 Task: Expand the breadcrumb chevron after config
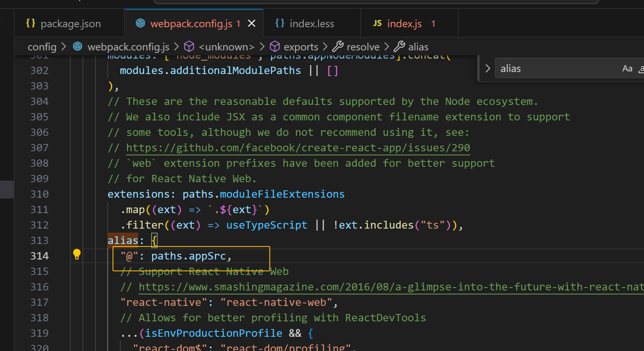63,47
